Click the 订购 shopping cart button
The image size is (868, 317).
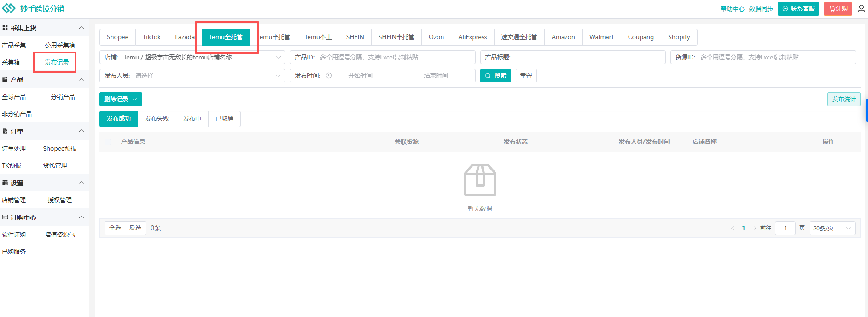[838, 9]
